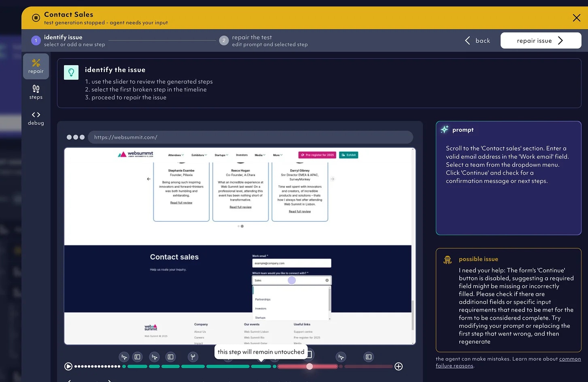The height and width of the screenshot is (382, 588).
Task: Open the repair panel in the sidebar
Action: pyautogui.click(x=36, y=66)
